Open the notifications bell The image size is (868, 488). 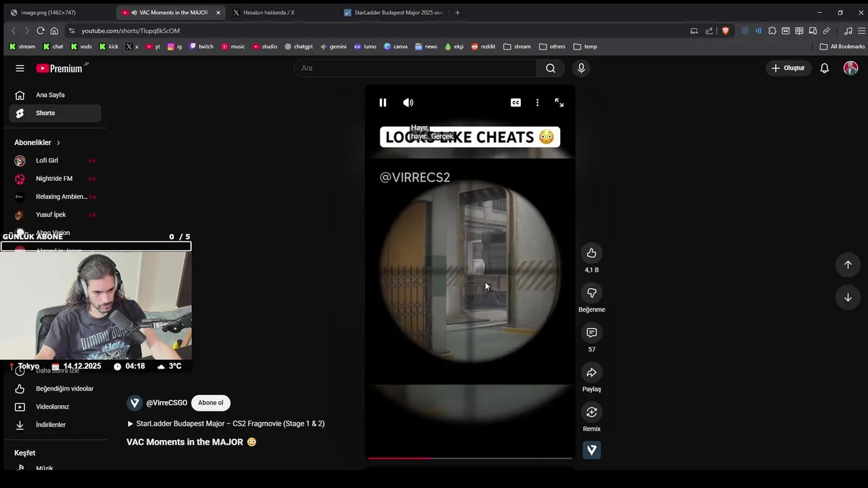click(x=825, y=68)
